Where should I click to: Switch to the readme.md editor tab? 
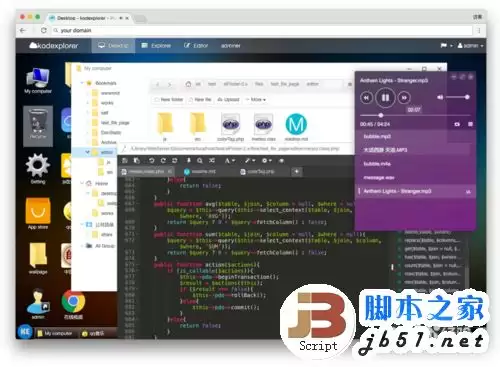200,171
